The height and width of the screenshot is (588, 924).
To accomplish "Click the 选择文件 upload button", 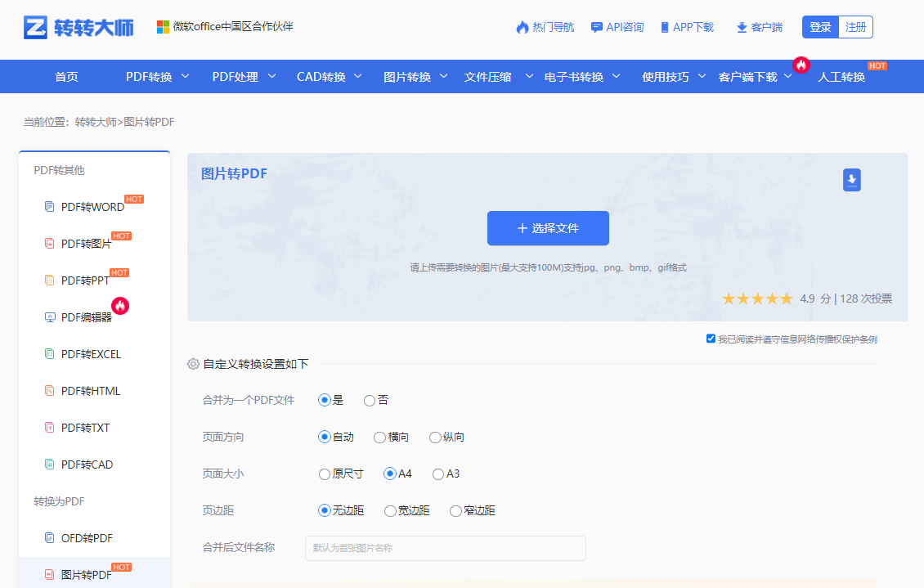I will click(548, 228).
